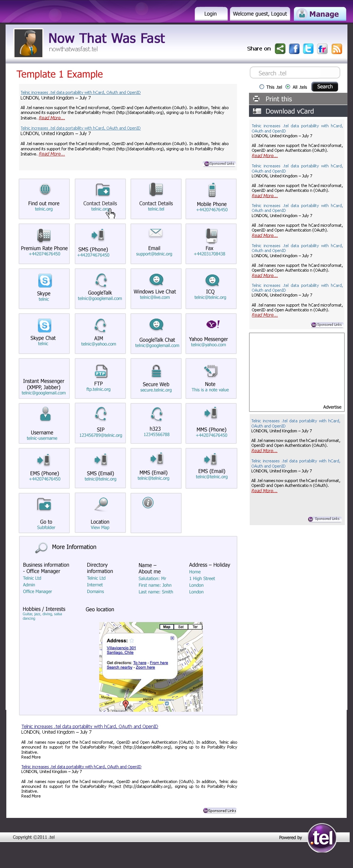353x868 pixels.
Task: Click the Location magnifier icon
Action: tap(101, 504)
